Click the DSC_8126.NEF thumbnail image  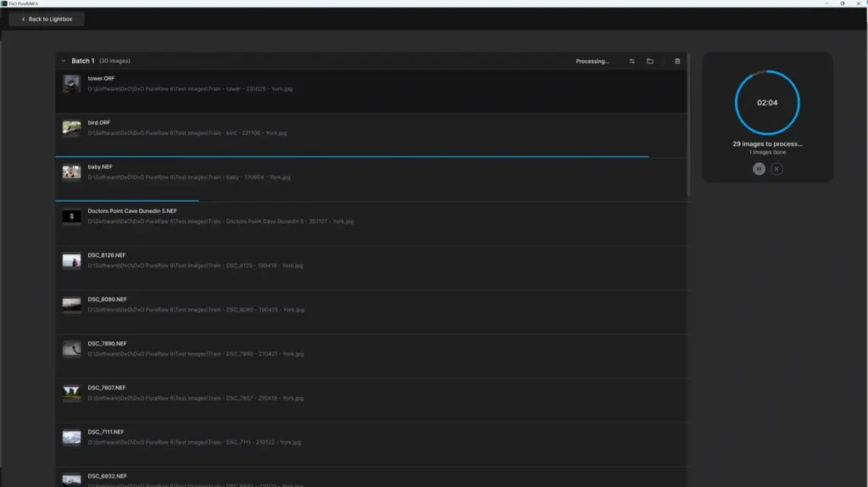[71, 260]
